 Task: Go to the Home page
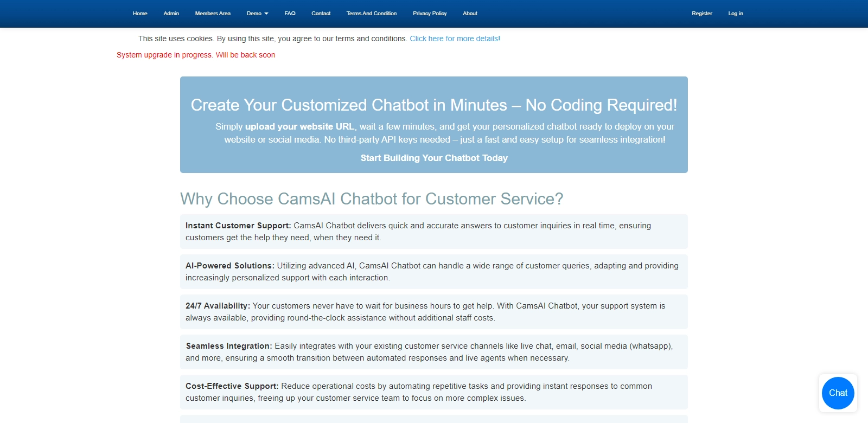pos(140,14)
